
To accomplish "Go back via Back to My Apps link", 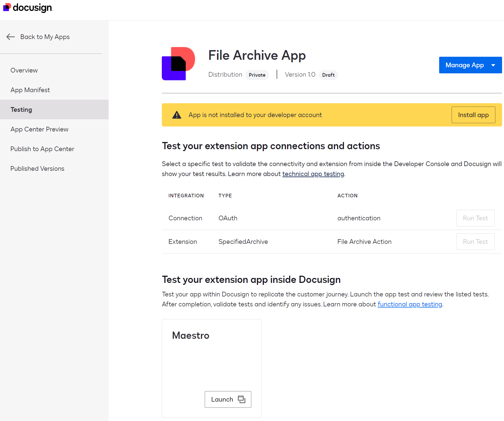I will [x=45, y=37].
